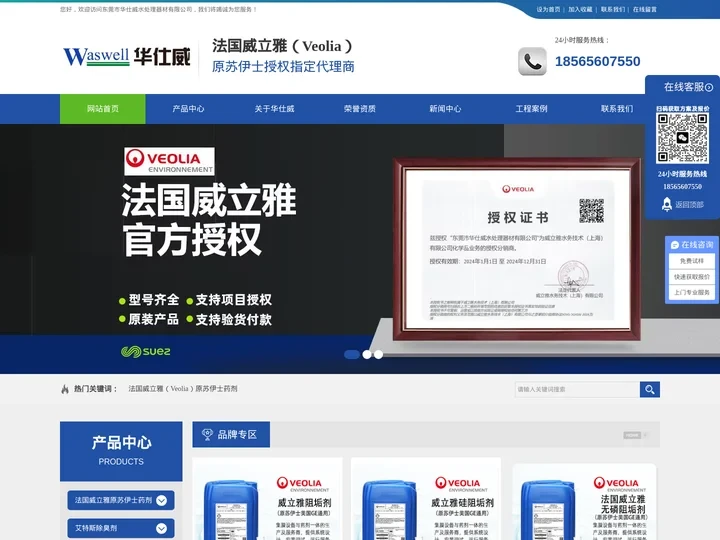The height and width of the screenshot is (540, 720).
Task: Select the second banner carousel dot
Action: 367,354
